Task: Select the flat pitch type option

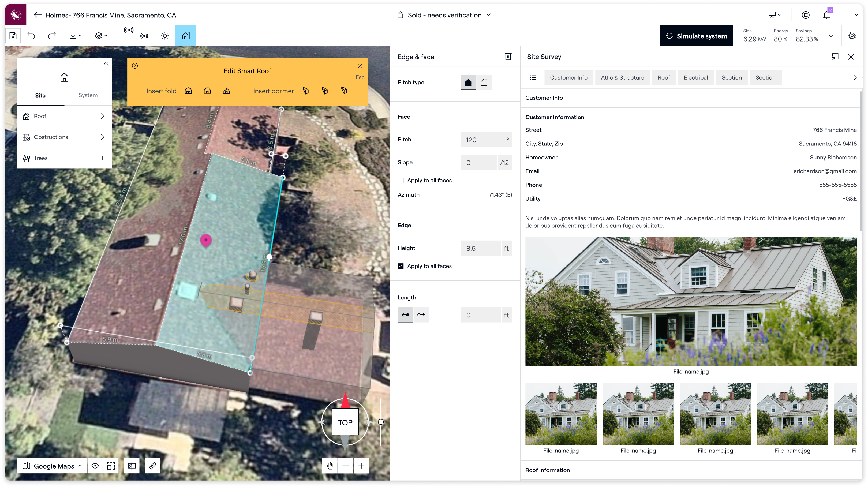Action: pos(484,82)
